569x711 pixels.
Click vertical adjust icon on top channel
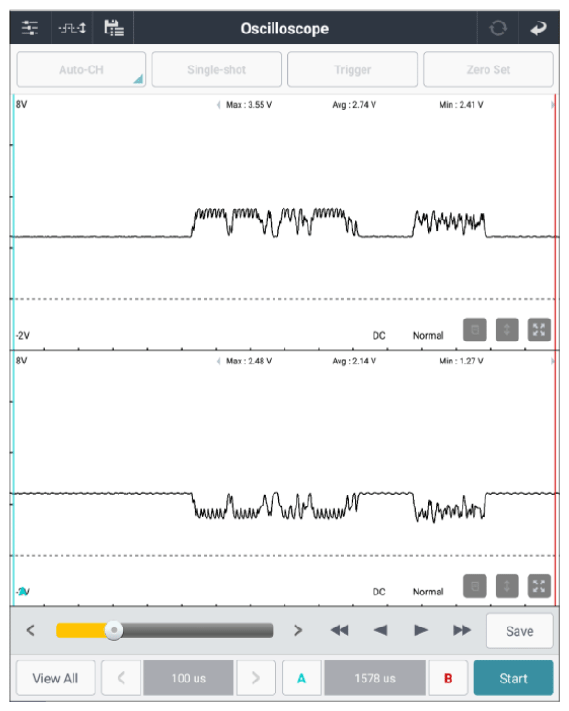(507, 330)
